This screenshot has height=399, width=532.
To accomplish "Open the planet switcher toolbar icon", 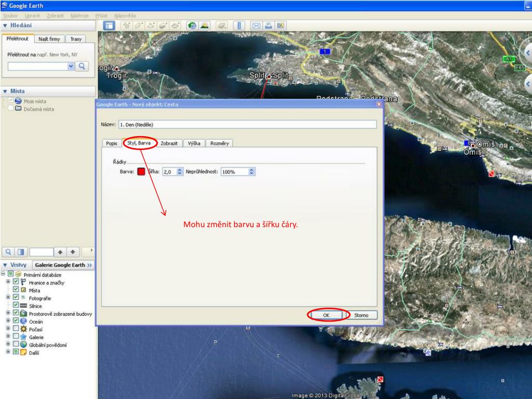I will (221, 25).
